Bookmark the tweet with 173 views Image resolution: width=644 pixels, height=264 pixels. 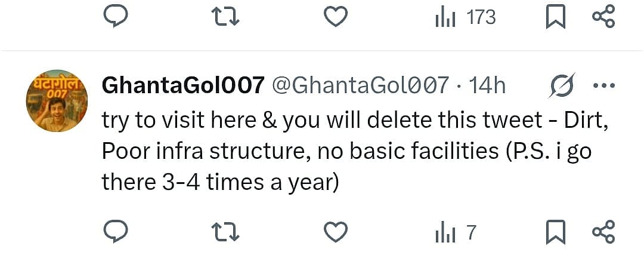556,17
